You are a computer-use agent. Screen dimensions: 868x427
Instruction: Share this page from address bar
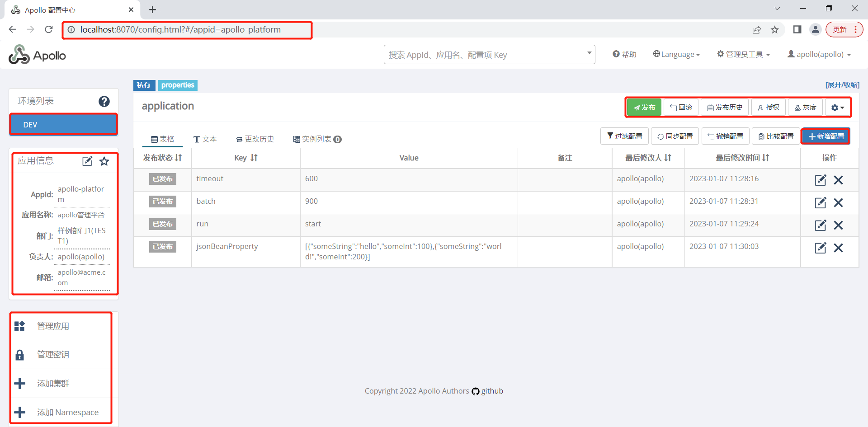click(757, 29)
